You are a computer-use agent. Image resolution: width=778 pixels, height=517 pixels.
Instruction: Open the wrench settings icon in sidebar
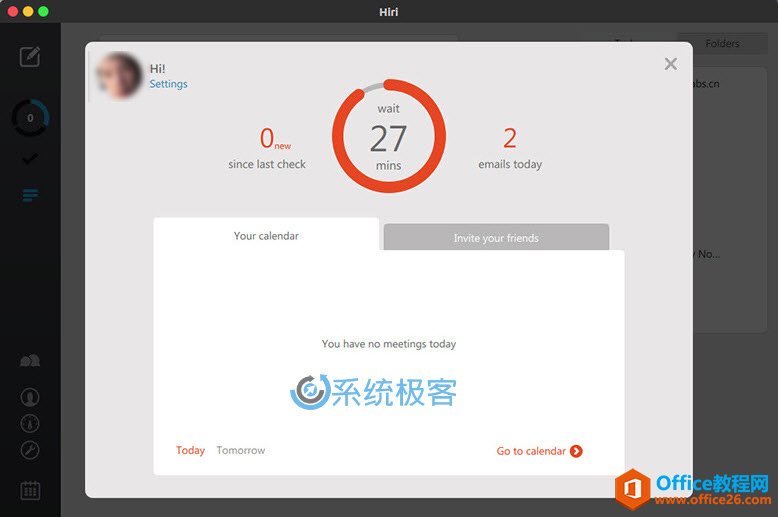click(x=30, y=450)
